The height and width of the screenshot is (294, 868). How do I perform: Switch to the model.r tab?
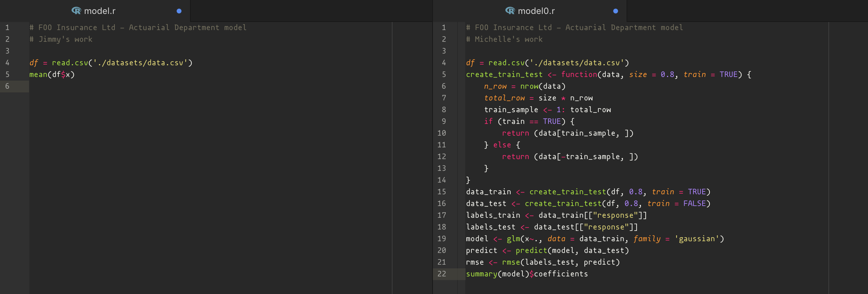click(99, 11)
